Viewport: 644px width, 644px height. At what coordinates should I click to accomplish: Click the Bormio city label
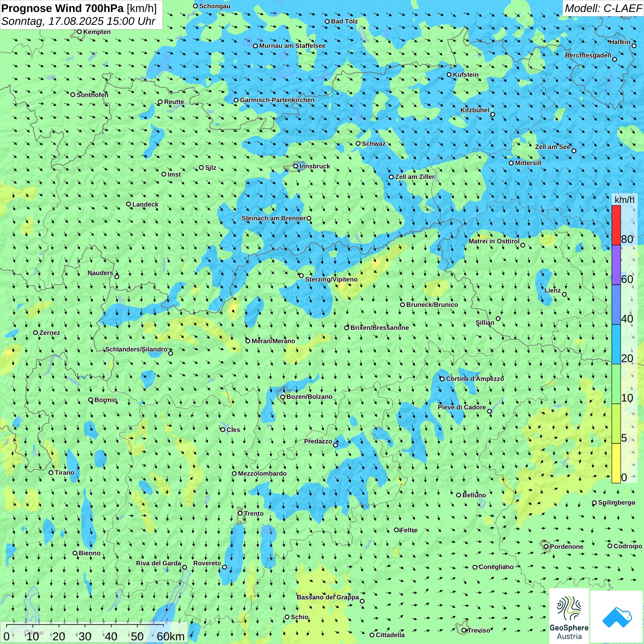point(105,400)
